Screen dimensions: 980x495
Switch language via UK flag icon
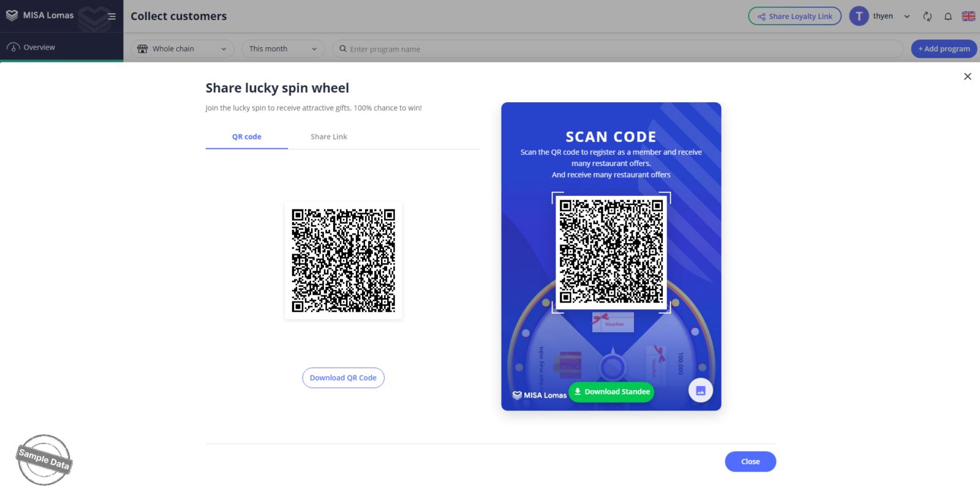pyautogui.click(x=968, y=17)
